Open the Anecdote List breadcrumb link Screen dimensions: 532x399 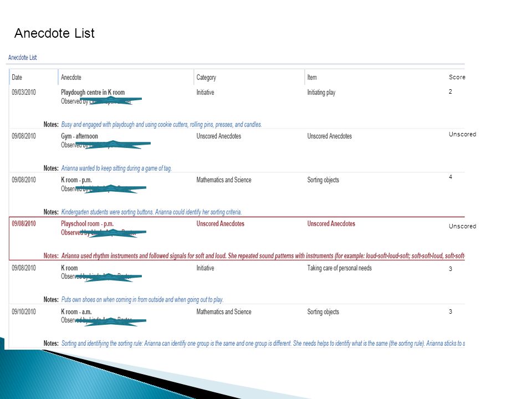click(x=22, y=57)
